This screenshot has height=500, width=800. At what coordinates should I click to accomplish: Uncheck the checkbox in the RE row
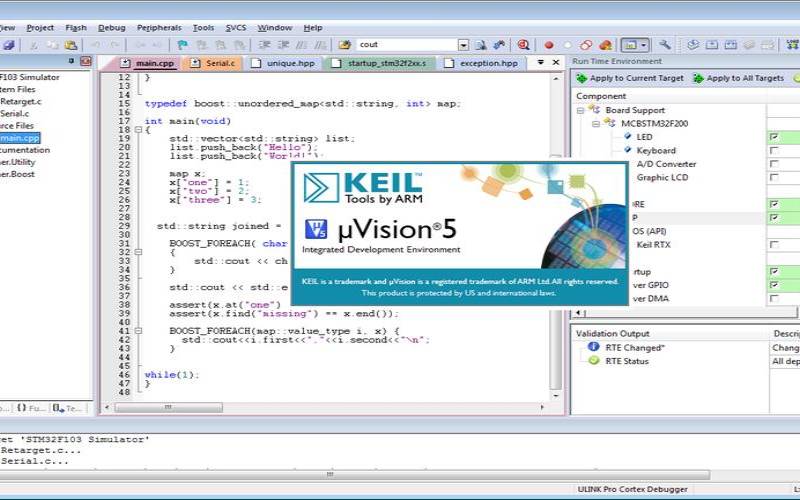coord(774,204)
